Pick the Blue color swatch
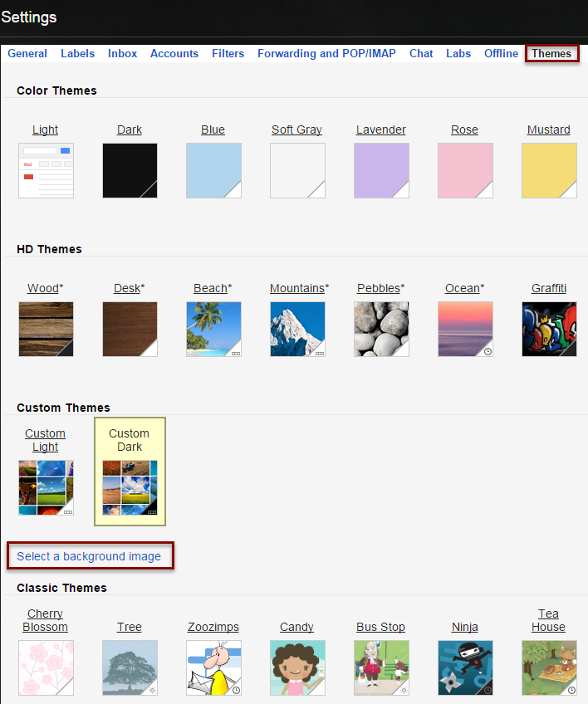588x704 pixels. 213,171
